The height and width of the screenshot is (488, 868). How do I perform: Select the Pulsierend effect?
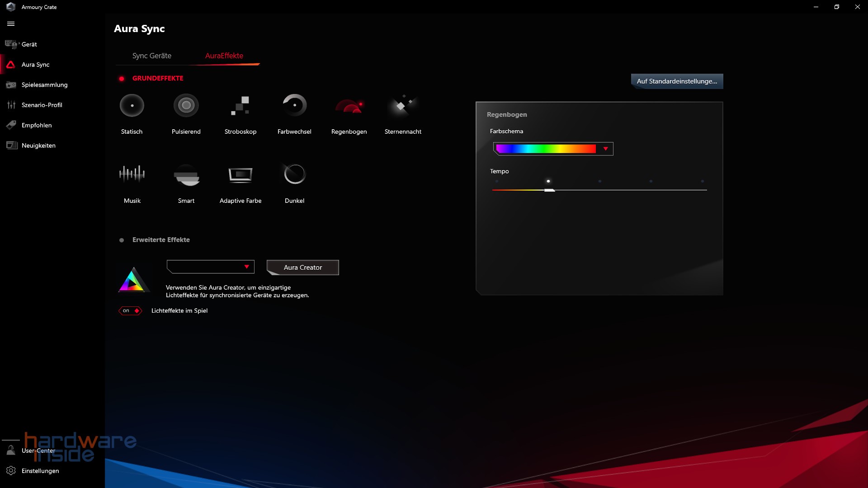[x=186, y=113]
